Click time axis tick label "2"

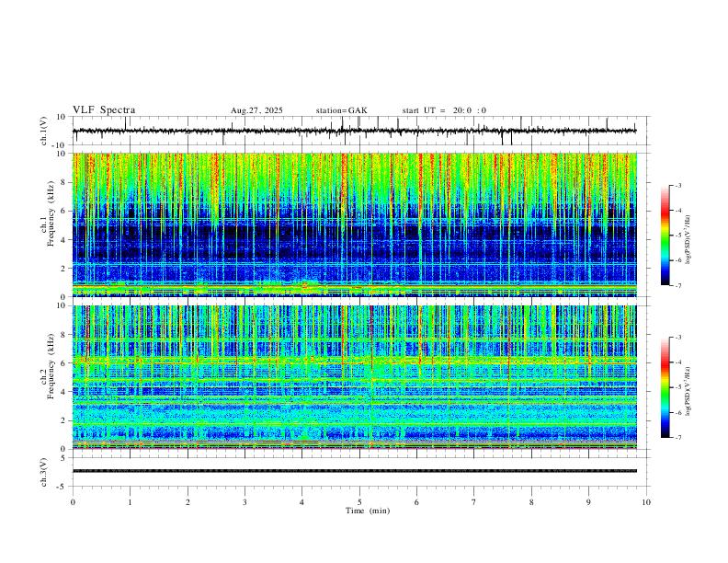pyautogui.click(x=188, y=502)
